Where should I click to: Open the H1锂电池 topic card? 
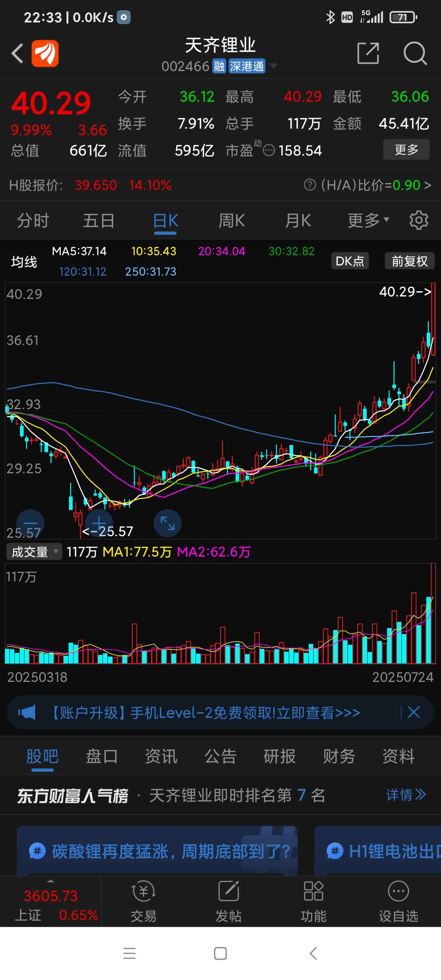pos(378,851)
